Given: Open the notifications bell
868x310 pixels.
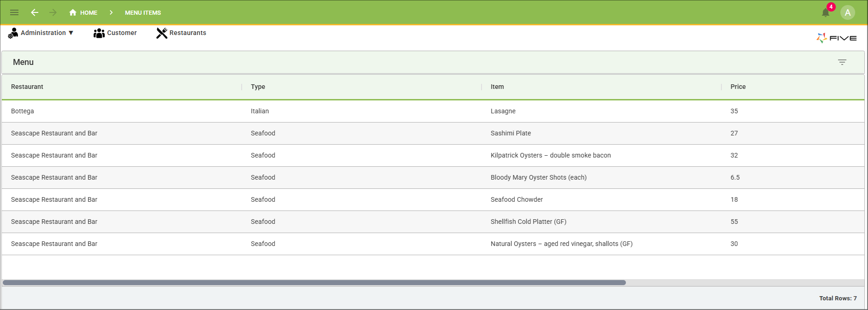Looking at the screenshot, I should (x=826, y=12).
